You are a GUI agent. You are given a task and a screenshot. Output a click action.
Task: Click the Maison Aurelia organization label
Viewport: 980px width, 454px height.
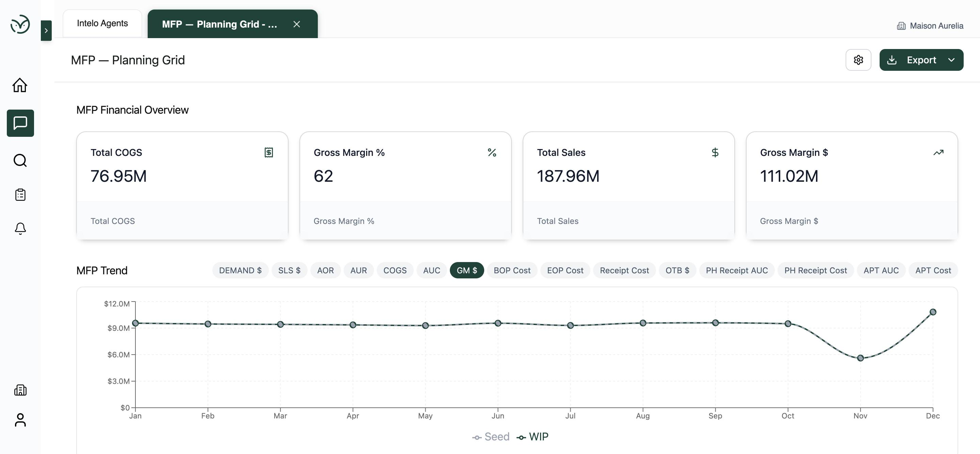point(930,26)
